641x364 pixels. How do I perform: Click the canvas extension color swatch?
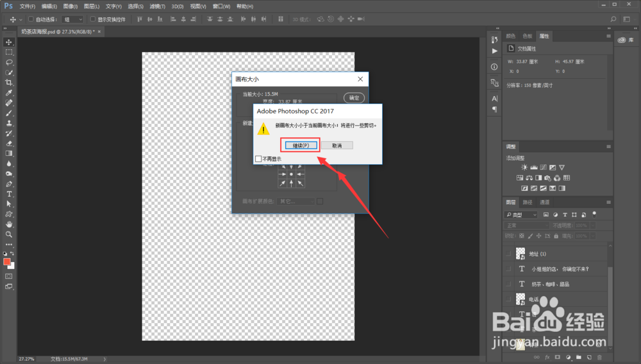pyautogui.click(x=320, y=201)
